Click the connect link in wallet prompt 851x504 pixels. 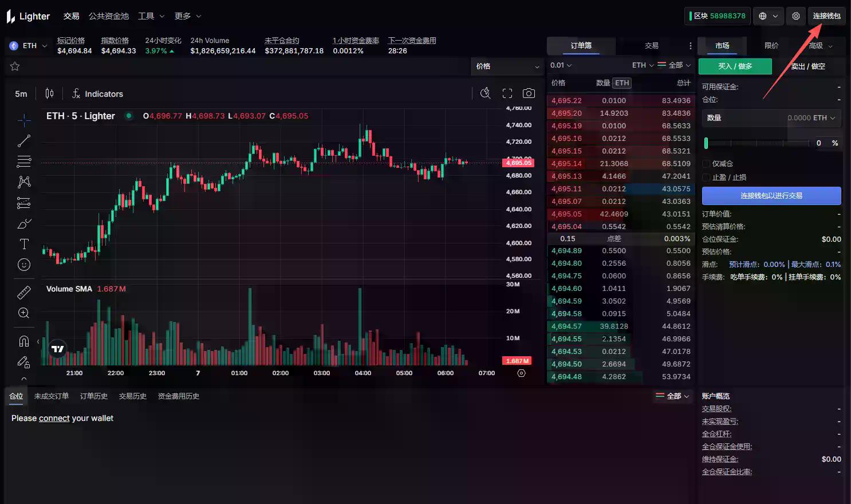[x=54, y=418]
